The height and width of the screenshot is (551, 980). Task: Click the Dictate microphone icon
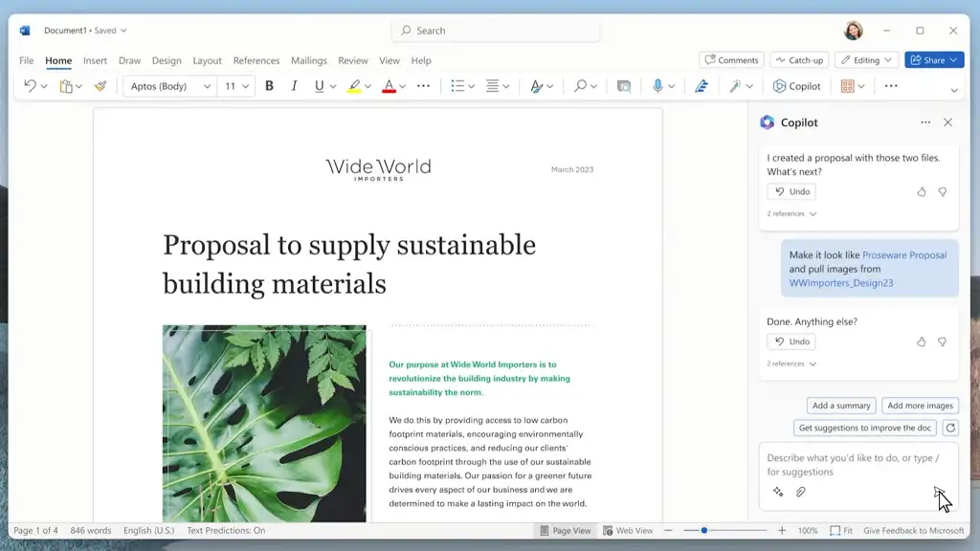[x=658, y=86]
